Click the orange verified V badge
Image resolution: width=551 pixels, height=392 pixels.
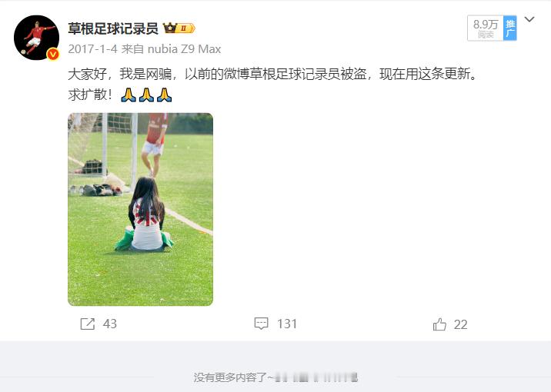click(53, 54)
